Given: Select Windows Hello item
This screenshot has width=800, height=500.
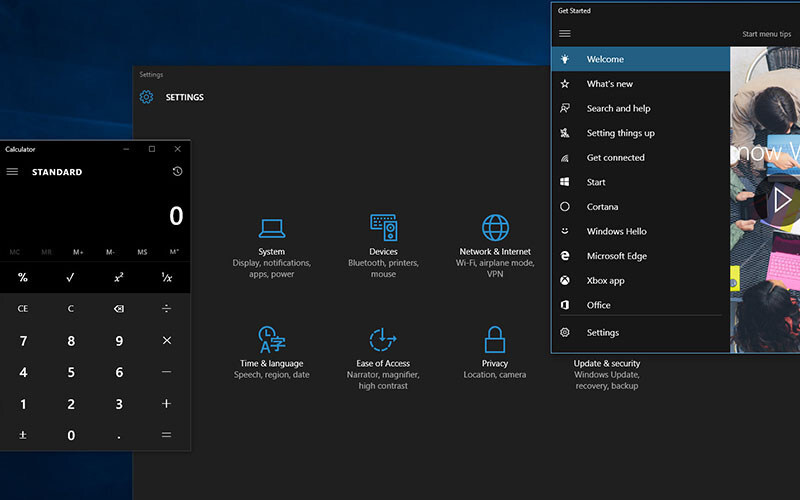Looking at the screenshot, I should click(641, 231).
